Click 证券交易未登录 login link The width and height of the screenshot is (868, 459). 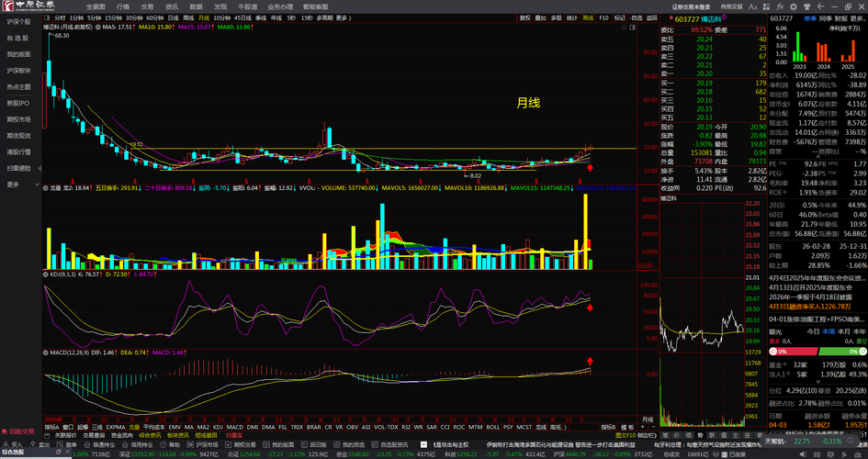pos(691,6)
